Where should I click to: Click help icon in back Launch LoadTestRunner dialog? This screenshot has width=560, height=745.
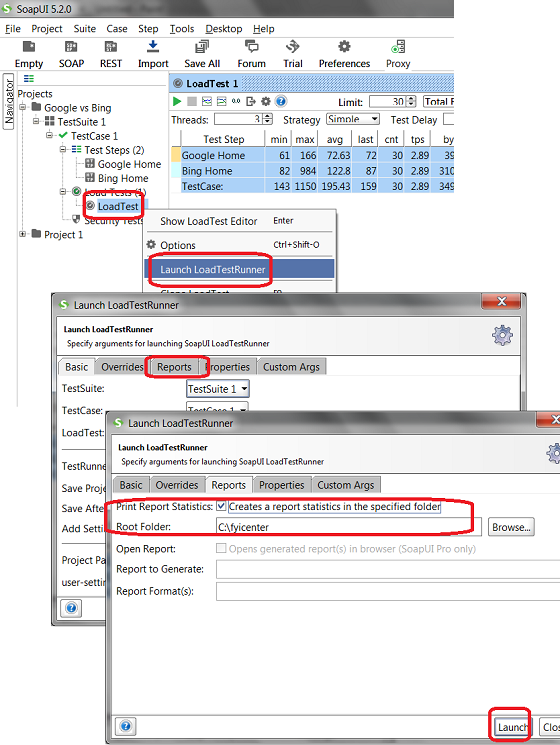click(71, 608)
